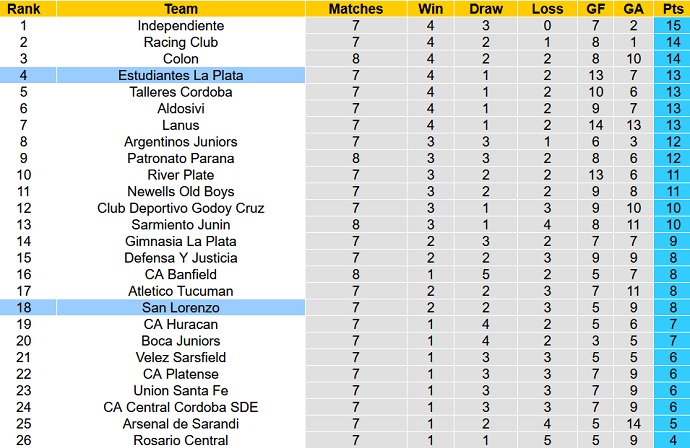Sort by the Matches column header
Viewport: 690px width, 448px height.
355,9
